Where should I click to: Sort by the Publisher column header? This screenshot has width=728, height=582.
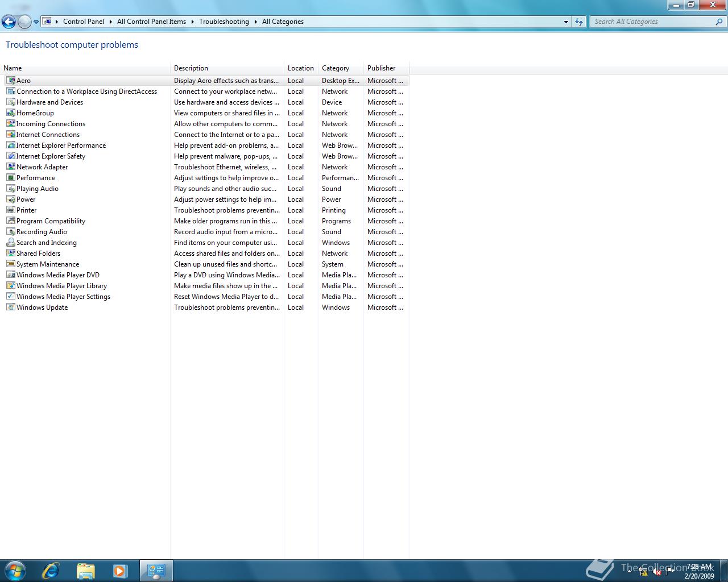[x=386, y=68]
